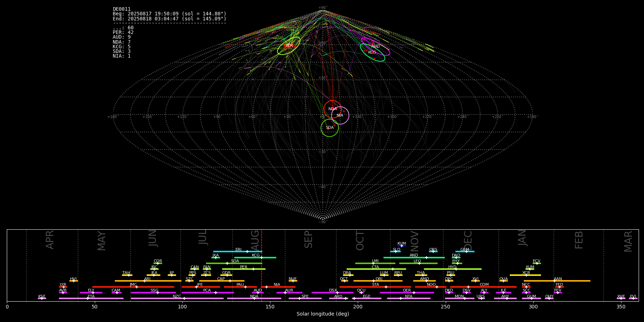Click the EVI shower label in timeline

(x=633, y=297)
